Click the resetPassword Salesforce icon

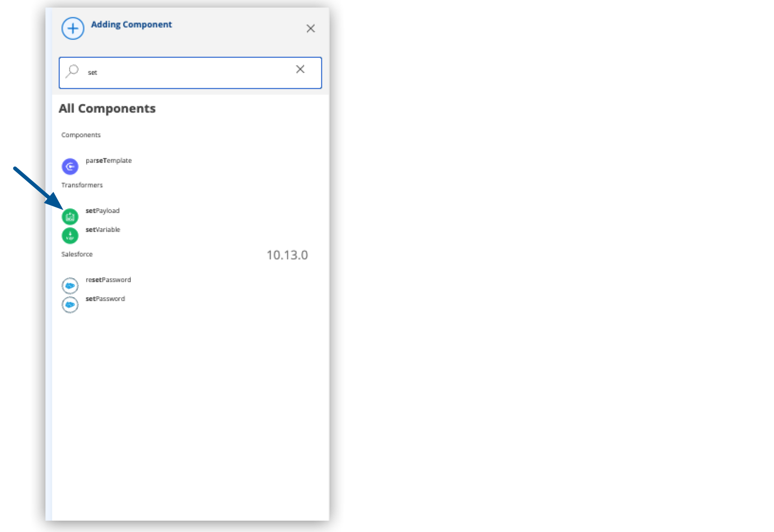[70, 285]
